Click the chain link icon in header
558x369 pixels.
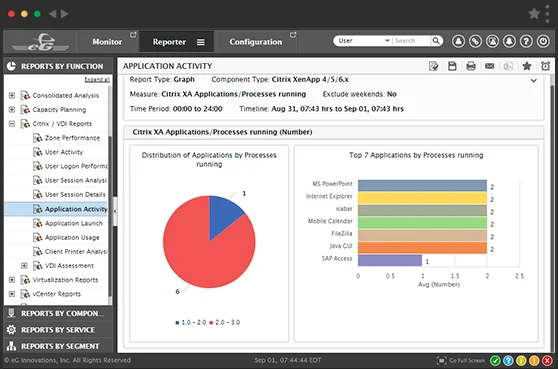pyautogui.click(x=475, y=42)
